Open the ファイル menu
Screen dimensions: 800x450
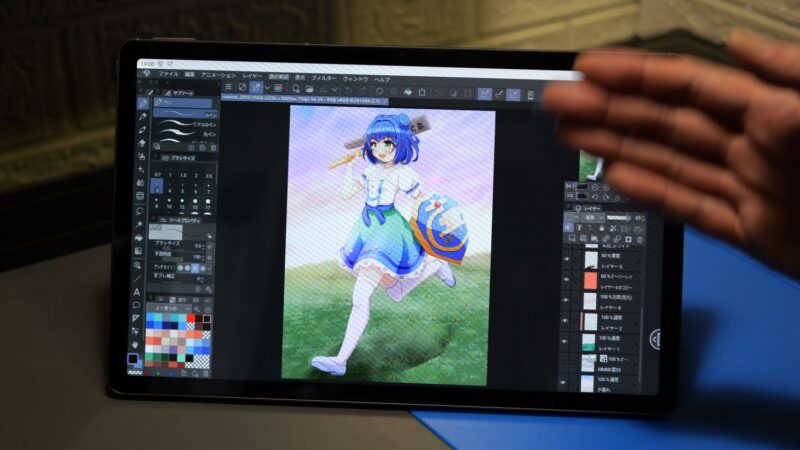tap(167, 75)
